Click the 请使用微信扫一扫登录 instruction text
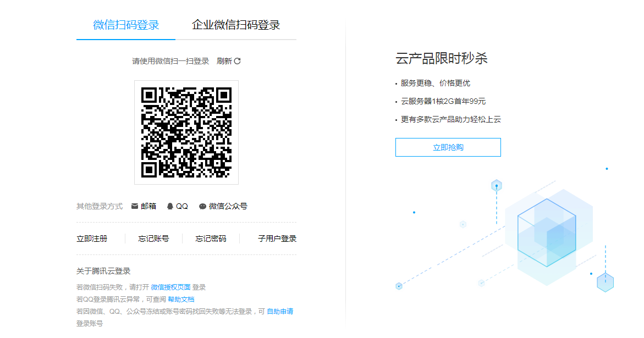Viewport: 644px width, 338px height. [170, 61]
